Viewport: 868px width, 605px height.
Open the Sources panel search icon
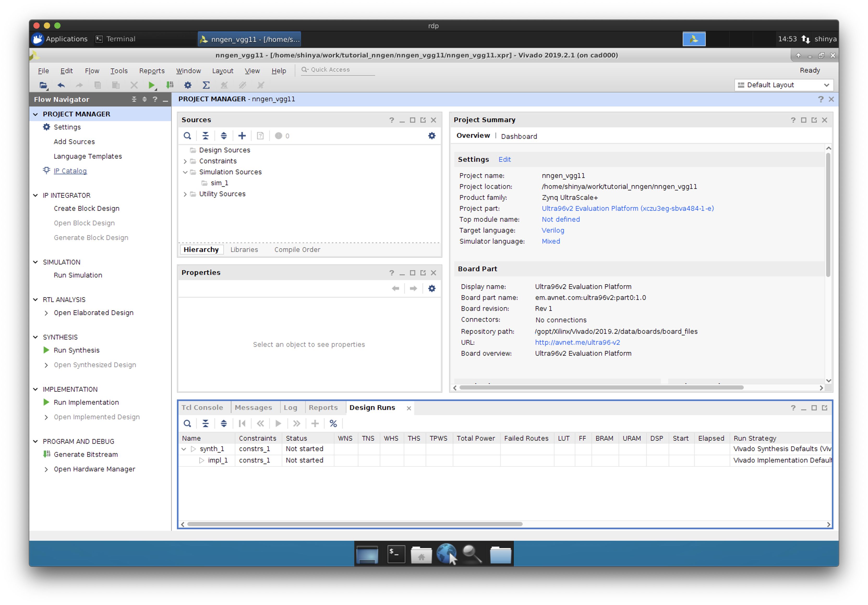[187, 136]
